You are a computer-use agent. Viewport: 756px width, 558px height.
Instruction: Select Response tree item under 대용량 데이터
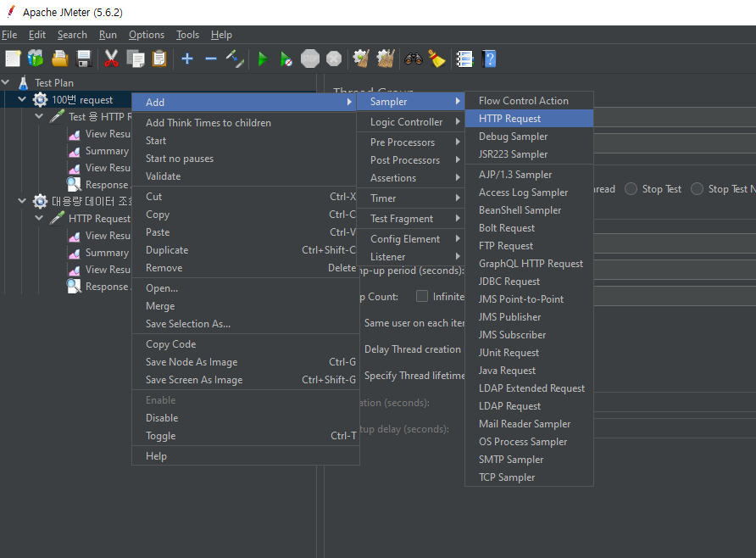99,287
